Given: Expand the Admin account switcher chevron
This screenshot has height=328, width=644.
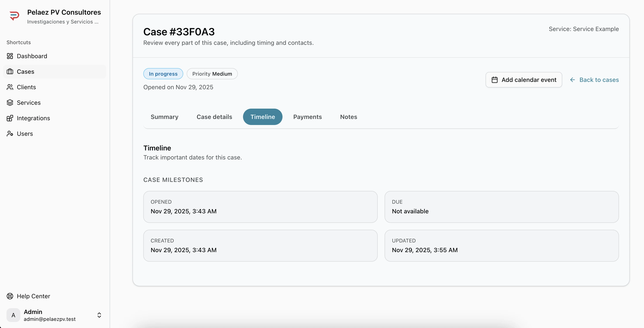Looking at the screenshot, I should pyautogui.click(x=99, y=315).
